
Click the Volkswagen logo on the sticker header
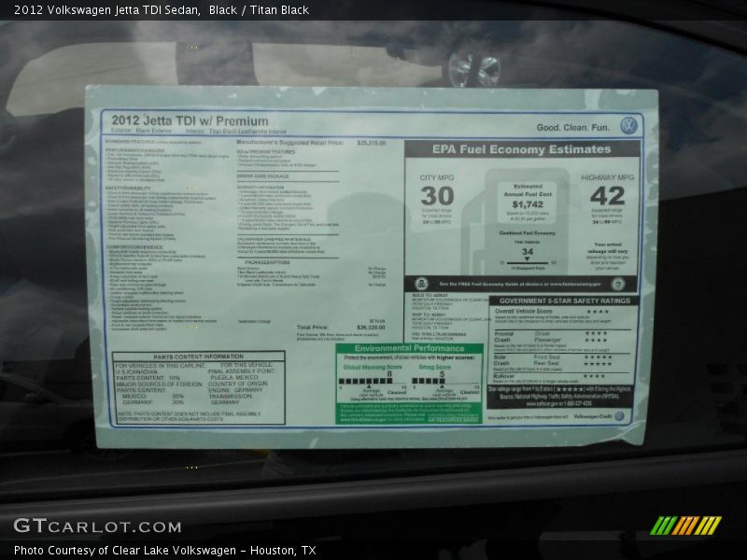(628, 126)
